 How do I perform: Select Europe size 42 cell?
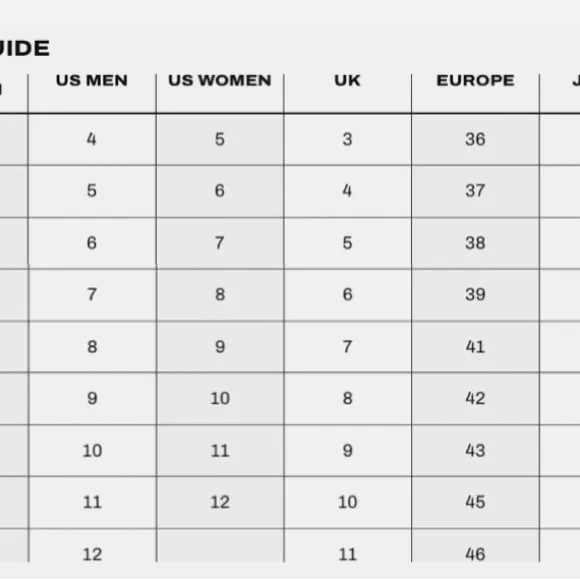coord(475,398)
